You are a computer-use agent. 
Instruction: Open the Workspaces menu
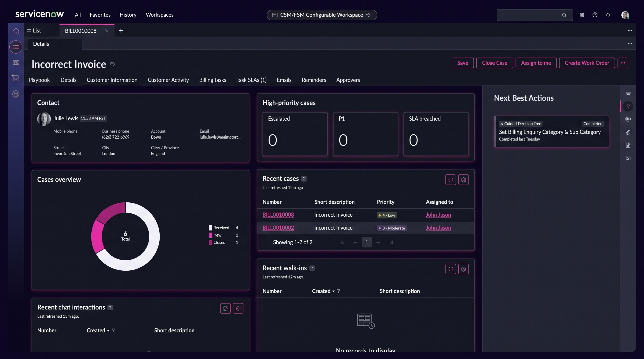(x=160, y=15)
